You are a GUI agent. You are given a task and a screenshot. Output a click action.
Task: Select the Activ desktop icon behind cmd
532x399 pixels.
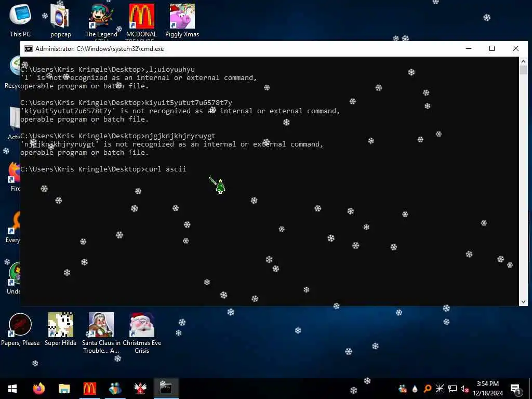pyautogui.click(x=14, y=123)
